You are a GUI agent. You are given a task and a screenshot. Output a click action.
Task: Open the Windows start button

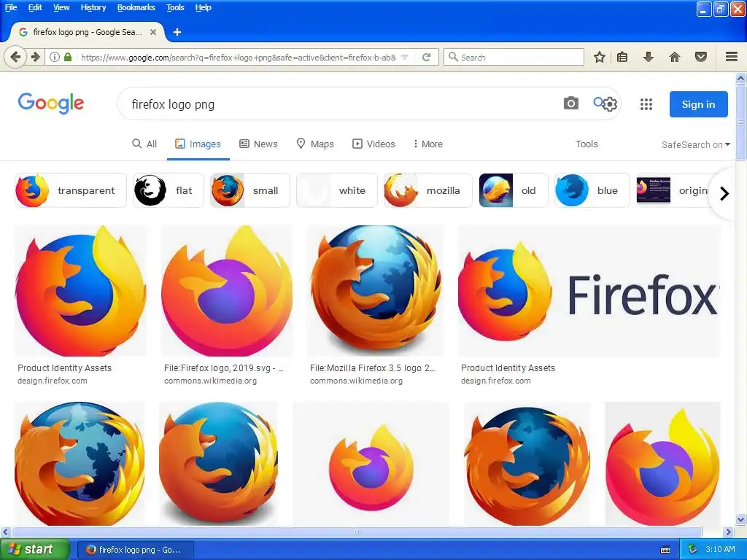point(34,550)
